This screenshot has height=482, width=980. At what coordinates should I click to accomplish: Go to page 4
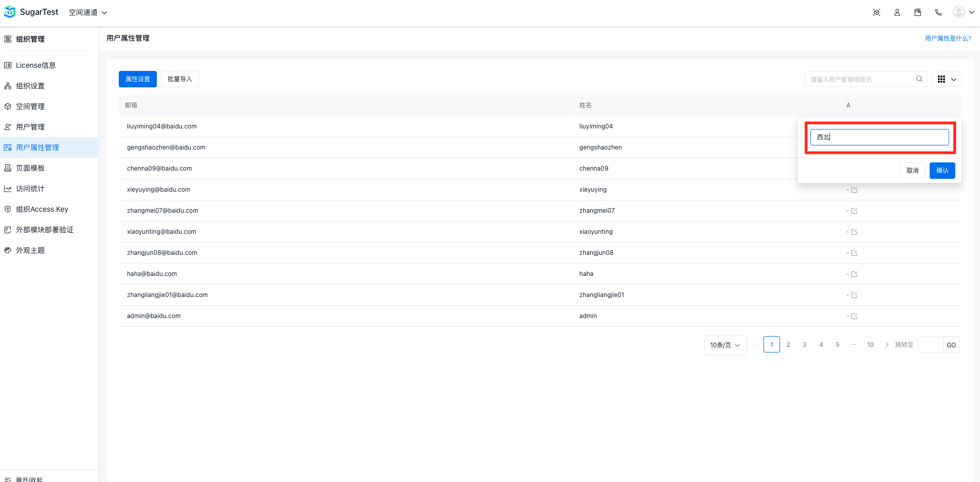821,345
